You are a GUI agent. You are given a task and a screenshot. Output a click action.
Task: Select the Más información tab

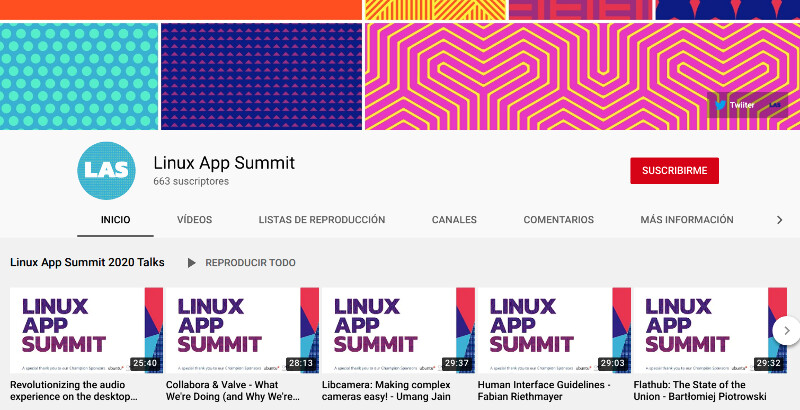(x=687, y=220)
